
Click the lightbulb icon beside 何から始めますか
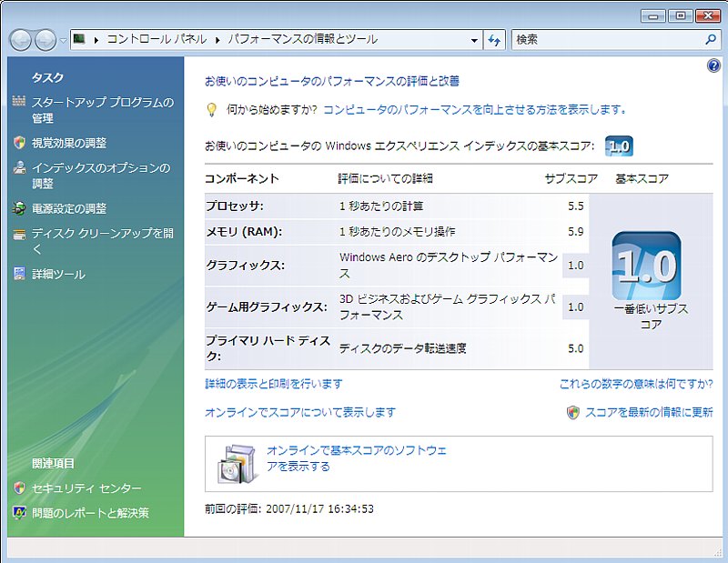(211, 110)
